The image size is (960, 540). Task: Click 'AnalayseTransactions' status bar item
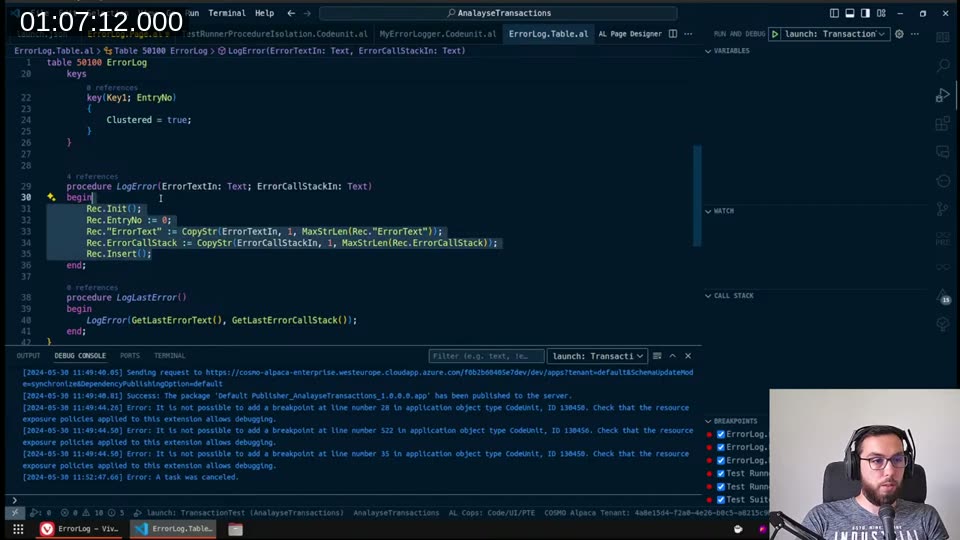396,512
